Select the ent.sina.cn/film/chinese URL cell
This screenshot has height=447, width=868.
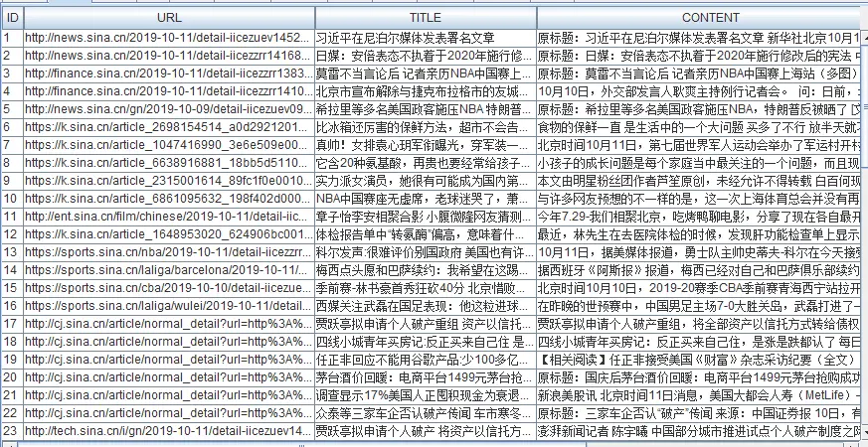click(x=169, y=217)
